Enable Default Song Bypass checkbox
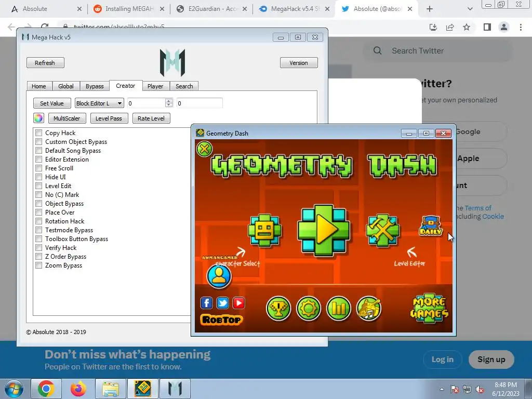The image size is (532, 399). 38,150
